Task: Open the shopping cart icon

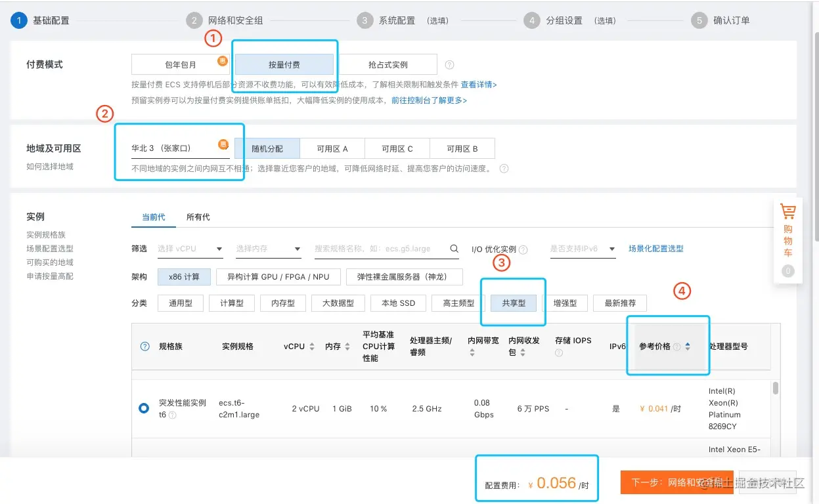Action: click(x=787, y=212)
